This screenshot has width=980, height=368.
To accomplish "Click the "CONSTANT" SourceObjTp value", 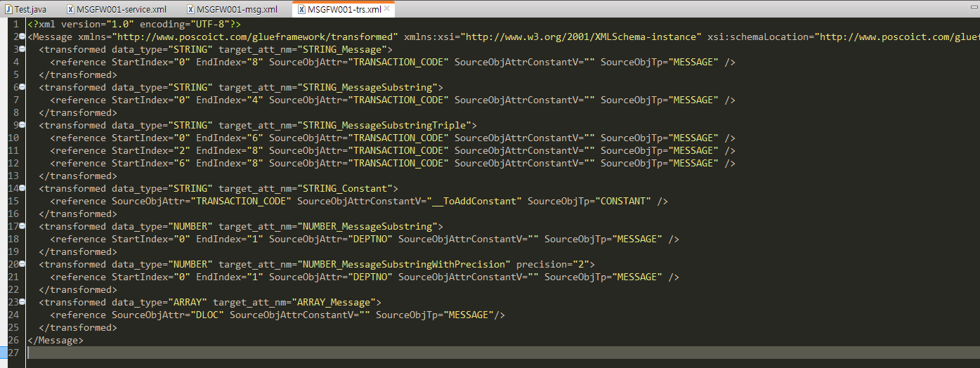I will (x=624, y=201).
